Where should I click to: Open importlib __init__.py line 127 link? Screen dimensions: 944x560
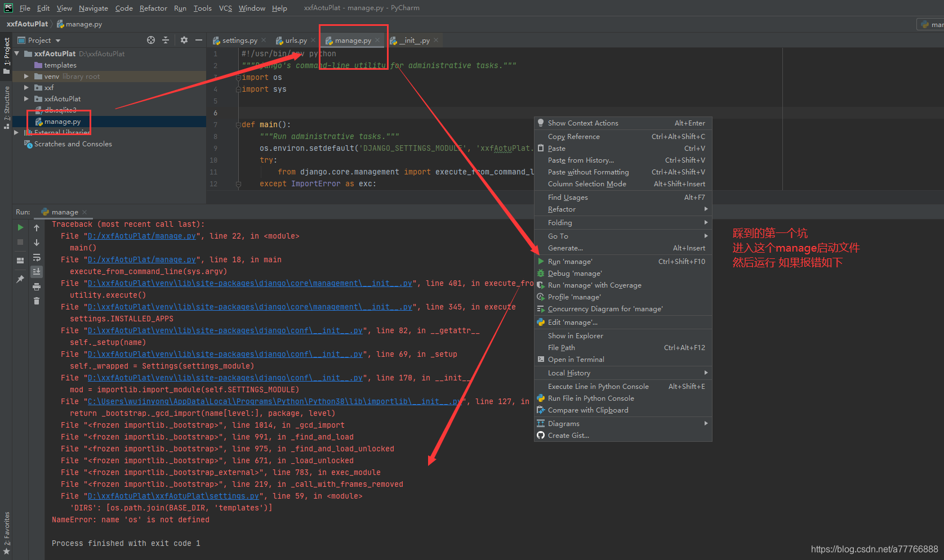click(x=276, y=402)
